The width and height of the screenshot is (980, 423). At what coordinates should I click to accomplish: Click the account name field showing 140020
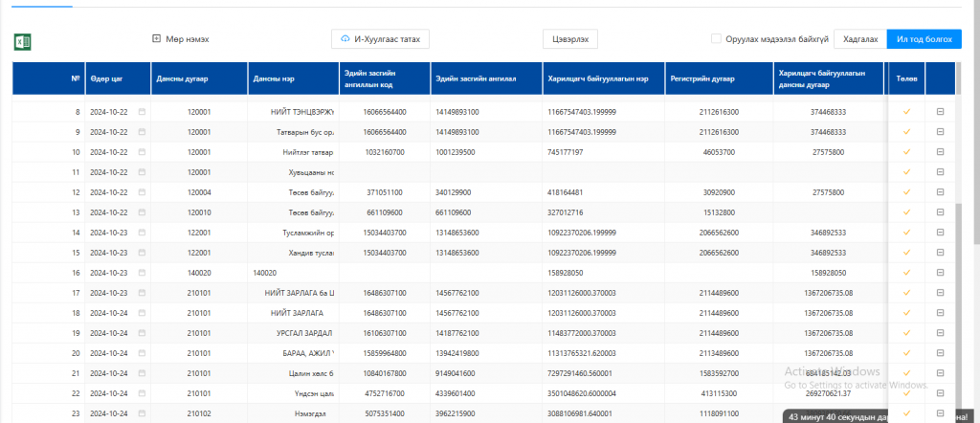(x=294, y=273)
